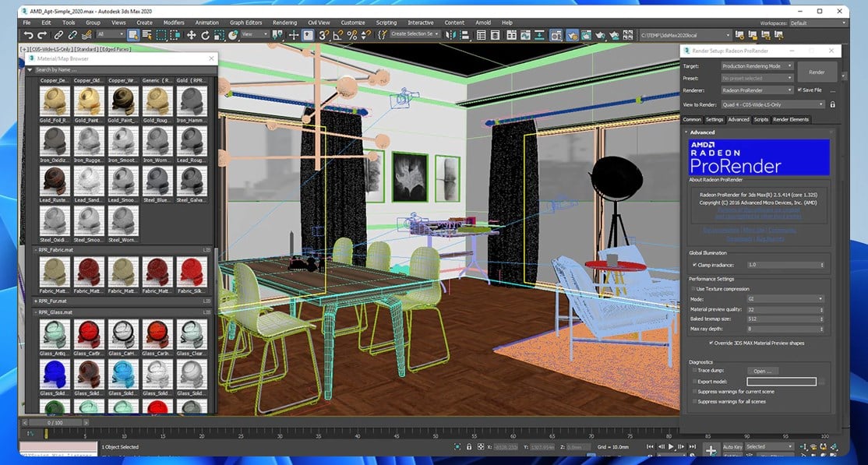This screenshot has width=868, height=465.
Task: Toggle the 3D Snaps icon
Action: point(324,35)
